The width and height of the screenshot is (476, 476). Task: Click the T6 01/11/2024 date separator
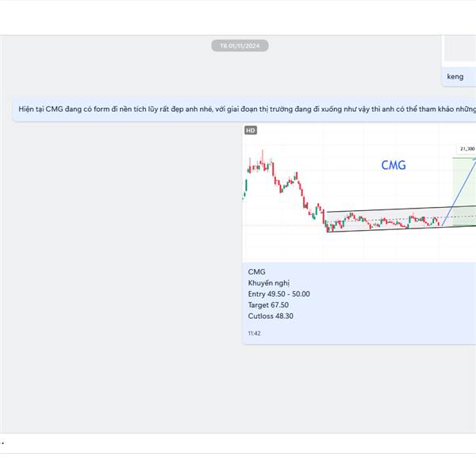tap(240, 46)
